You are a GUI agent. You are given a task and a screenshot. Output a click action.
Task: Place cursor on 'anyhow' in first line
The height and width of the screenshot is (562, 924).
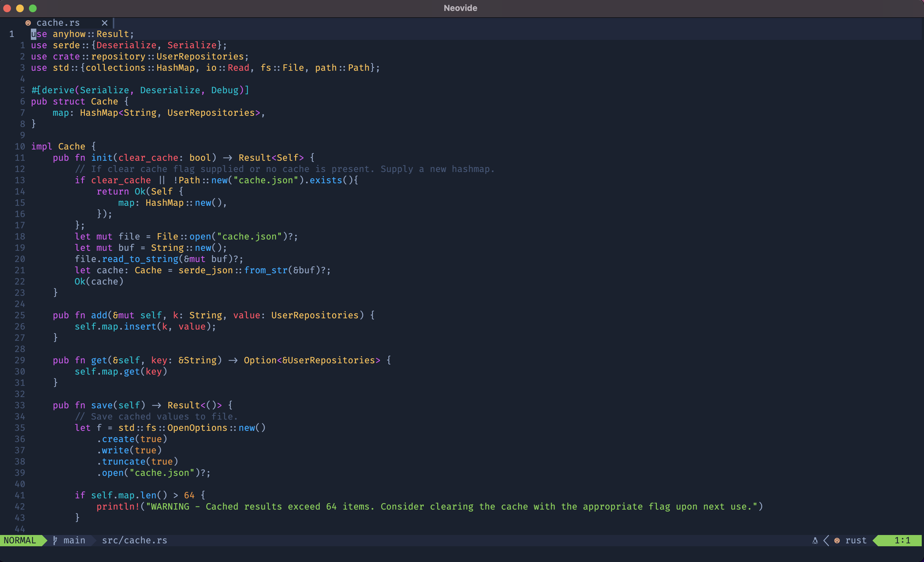(69, 34)
